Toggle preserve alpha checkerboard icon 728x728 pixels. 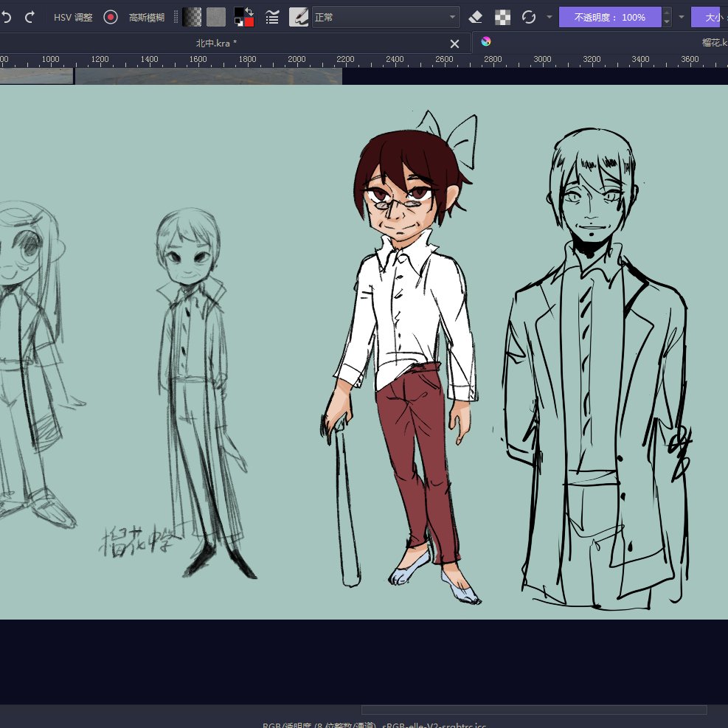[x=502, y=17]
